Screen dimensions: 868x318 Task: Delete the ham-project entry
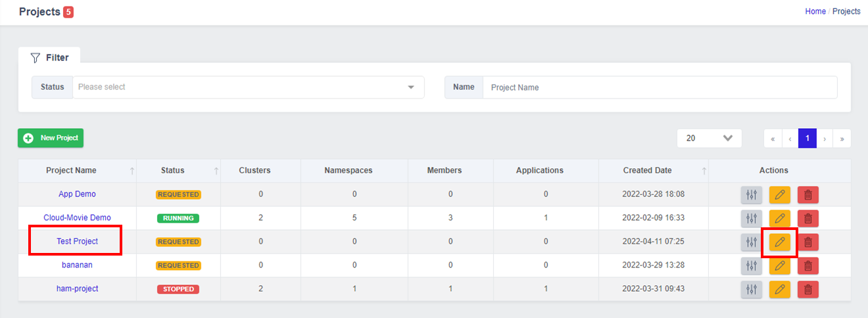pyautogui.click(x=808, y=289)
